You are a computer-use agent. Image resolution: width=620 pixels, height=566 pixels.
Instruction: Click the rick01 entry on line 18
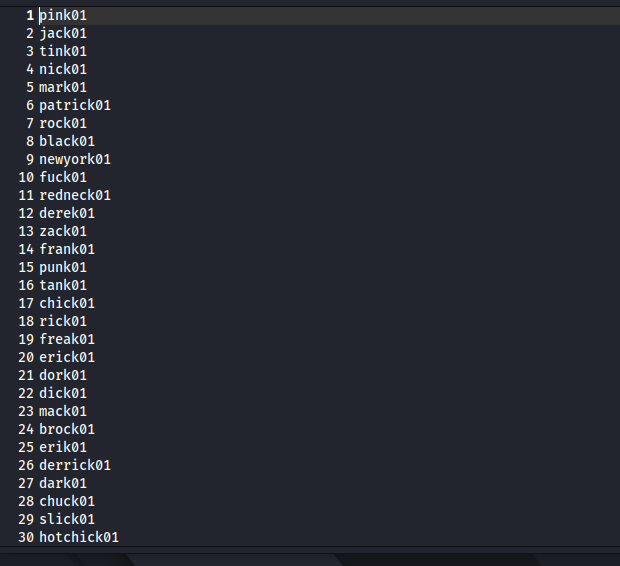(x=63, y=322)
